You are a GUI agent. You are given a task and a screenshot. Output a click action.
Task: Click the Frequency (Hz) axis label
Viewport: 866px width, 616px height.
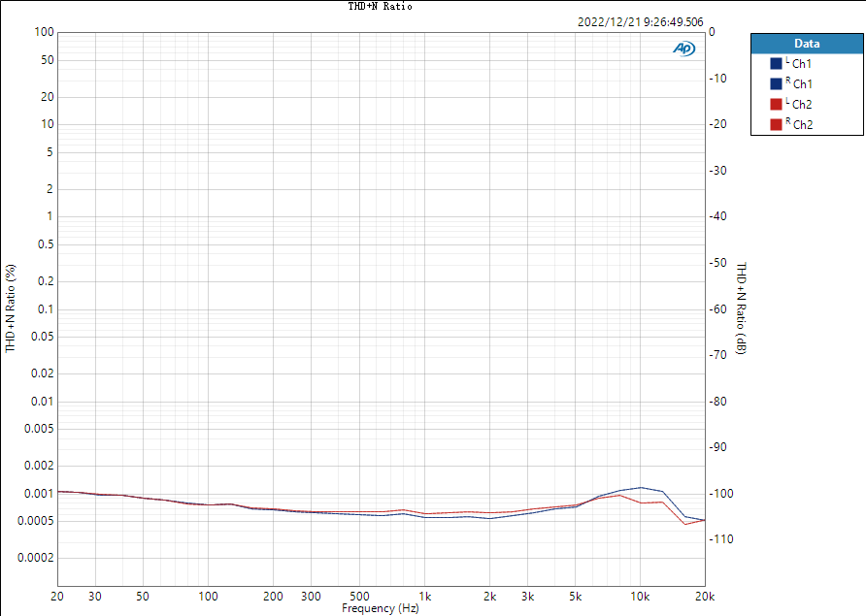[x=380, y=608]
